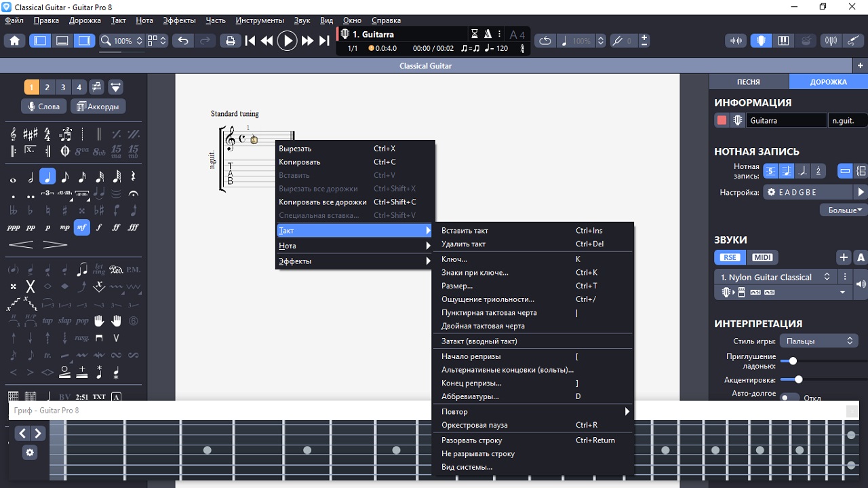
Task: Adjust the Акцентировка slider
Action: click(798, 379)
